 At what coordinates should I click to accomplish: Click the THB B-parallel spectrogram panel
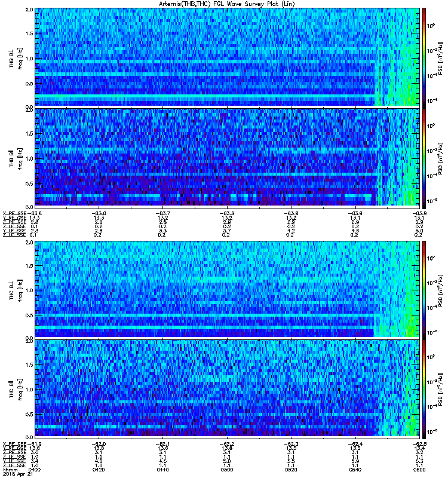pos(228,157)
